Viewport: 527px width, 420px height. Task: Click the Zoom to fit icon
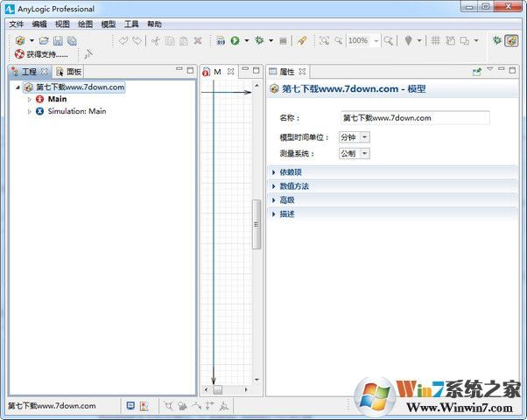click(x=324, y=40)
